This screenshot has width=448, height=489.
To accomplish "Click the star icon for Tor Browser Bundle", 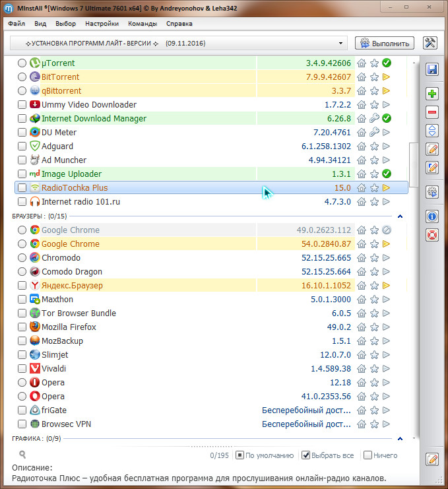I will tap(374, 313).
